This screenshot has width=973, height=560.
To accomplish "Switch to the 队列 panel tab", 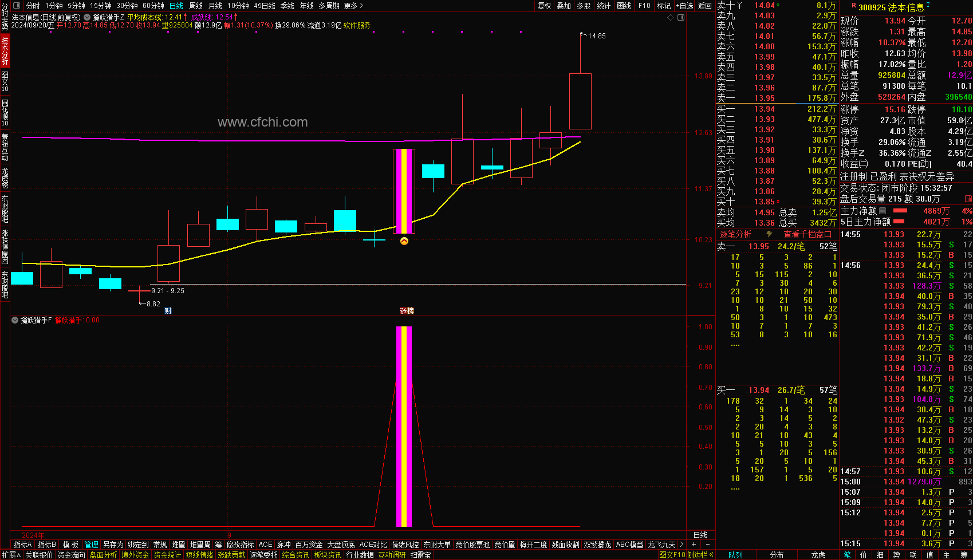I will [735, 555].
